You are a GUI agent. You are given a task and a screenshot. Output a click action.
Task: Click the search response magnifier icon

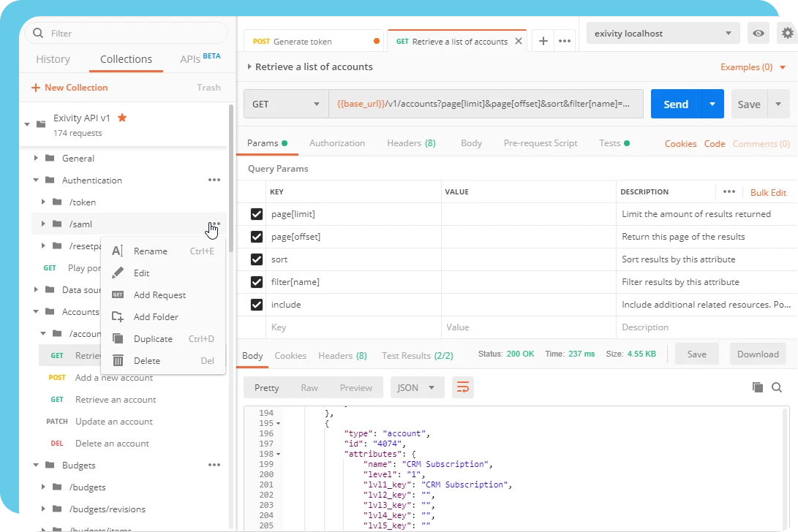pos(777,387)
